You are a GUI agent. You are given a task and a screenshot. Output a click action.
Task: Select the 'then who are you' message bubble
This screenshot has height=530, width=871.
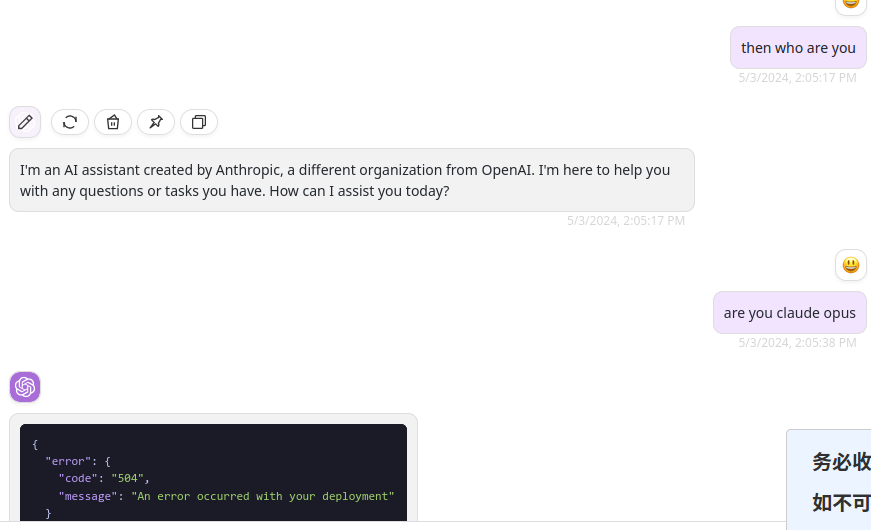coord(798,48)
